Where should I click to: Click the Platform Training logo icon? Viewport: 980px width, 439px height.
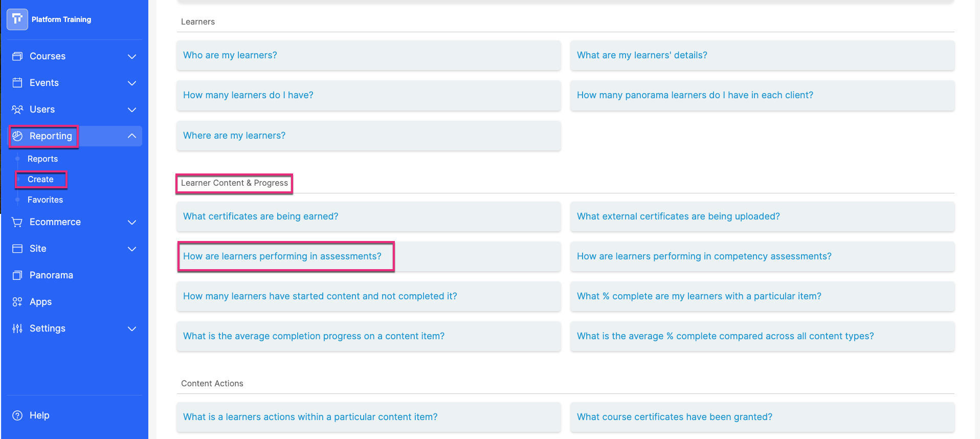pos(17,19)
